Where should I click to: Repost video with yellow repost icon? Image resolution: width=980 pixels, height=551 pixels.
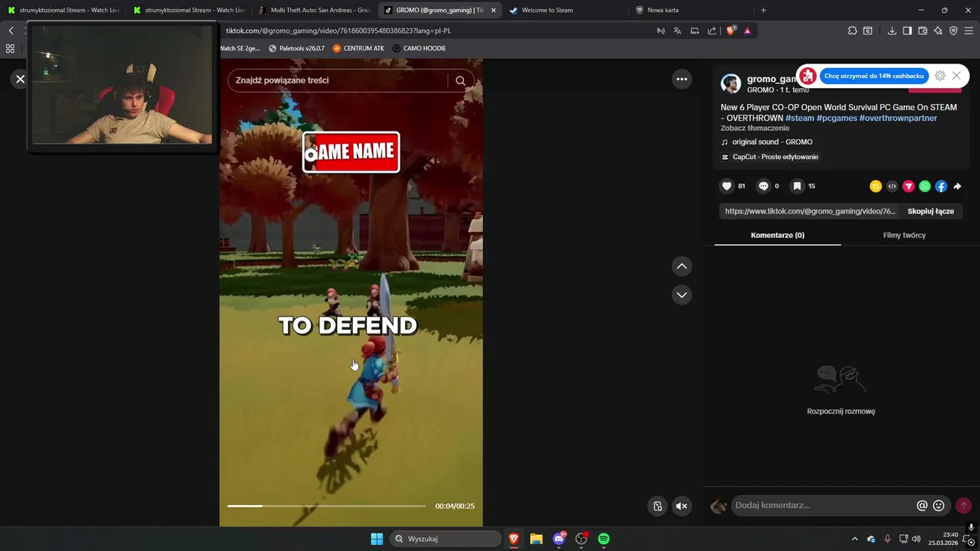[x=876, y=186]
